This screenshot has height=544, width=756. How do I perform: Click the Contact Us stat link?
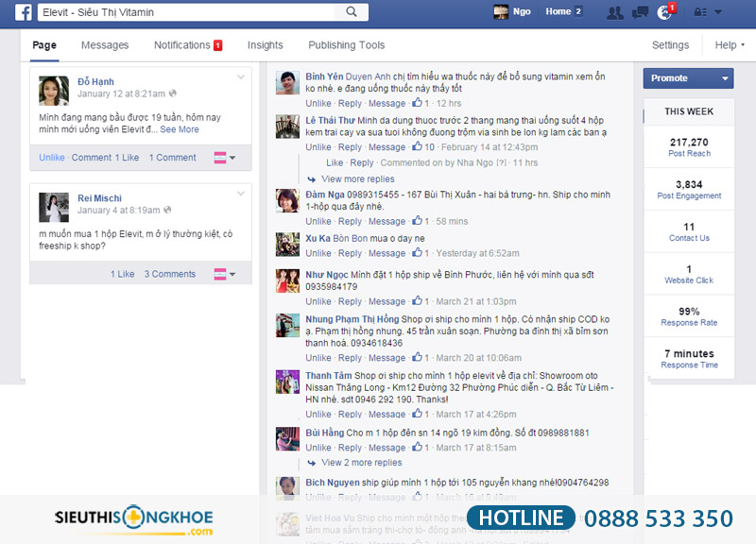click(x=689, y=238)
